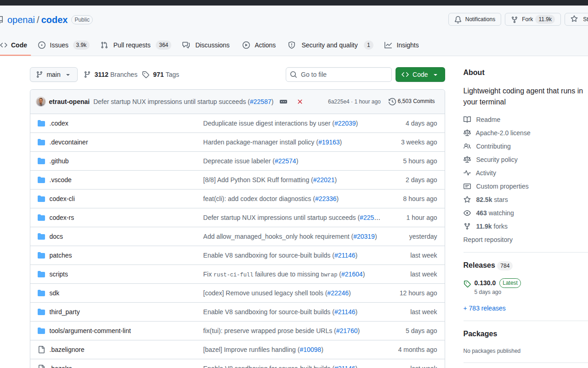Viewport: 588px width, 368px height.
Task: Open the codex-rs folder
Action: (62, 218)
